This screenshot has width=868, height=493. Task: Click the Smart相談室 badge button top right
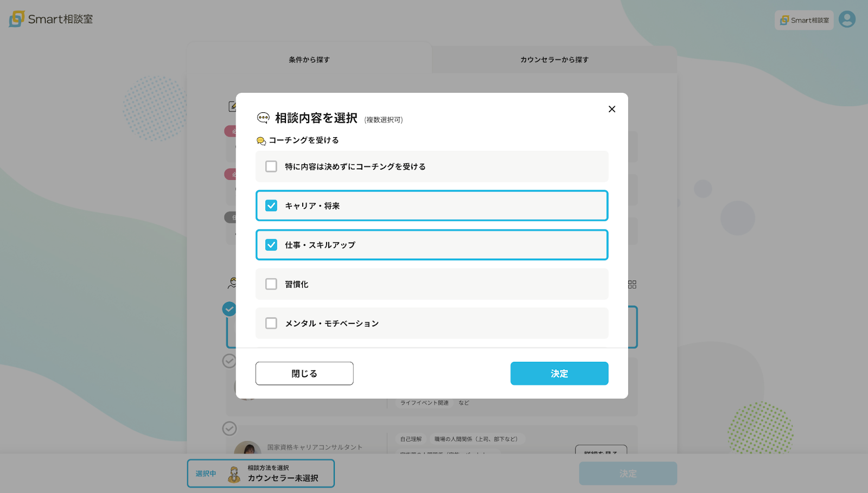[x=803, y=20]
